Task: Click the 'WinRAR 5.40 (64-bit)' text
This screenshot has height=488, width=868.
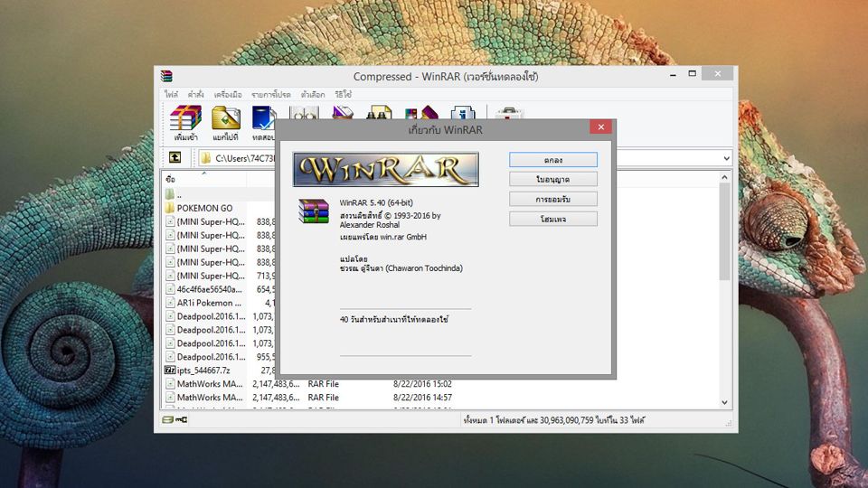Action: 376,202
